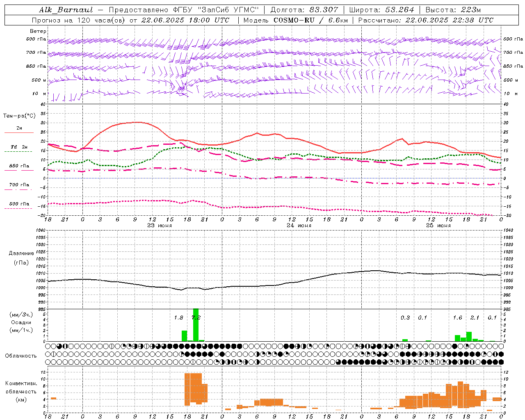Image resolution: width=525 pixels, height=420 pixels.
Task: Select the text "Широта: 53.264"
Action: point(381,10)
